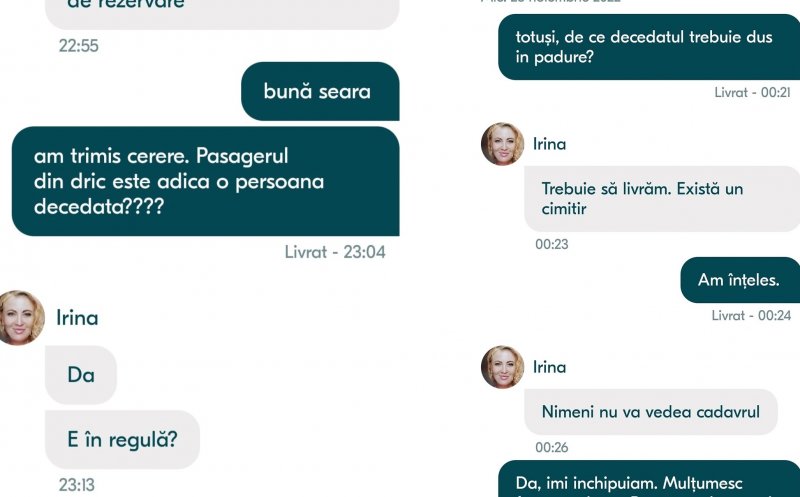This screenshot has height=497, width=800.
Task: Tap the 23:13 timestamp under 'E în regulă?'
Action: (77, 485)
